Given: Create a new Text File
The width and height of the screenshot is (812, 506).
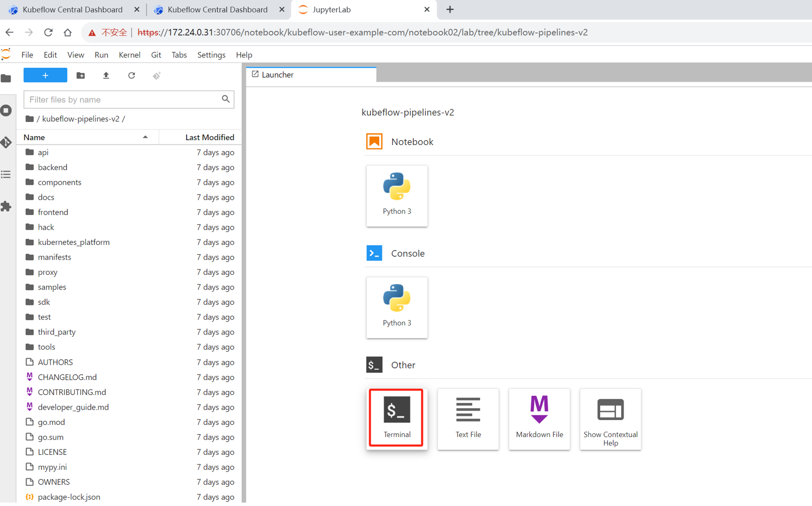Looking at the screenshot, I should point(468,418).
